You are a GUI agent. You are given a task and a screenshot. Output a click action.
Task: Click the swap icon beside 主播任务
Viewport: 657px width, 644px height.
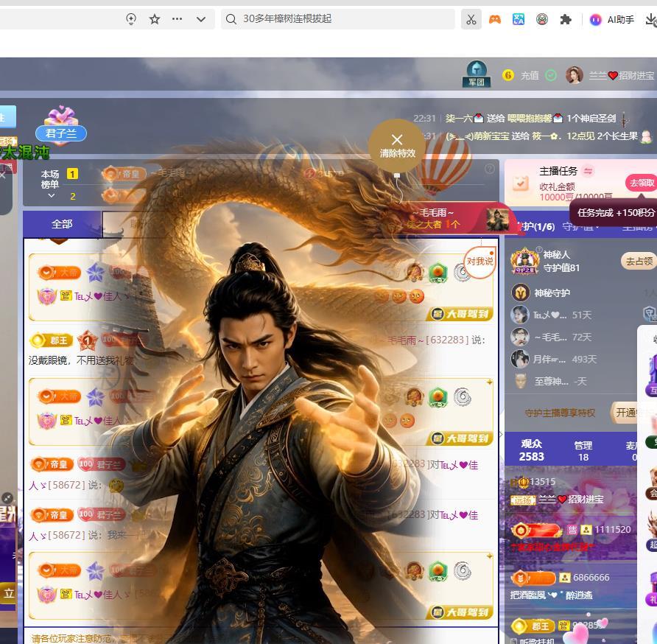(x=588, y=171)
